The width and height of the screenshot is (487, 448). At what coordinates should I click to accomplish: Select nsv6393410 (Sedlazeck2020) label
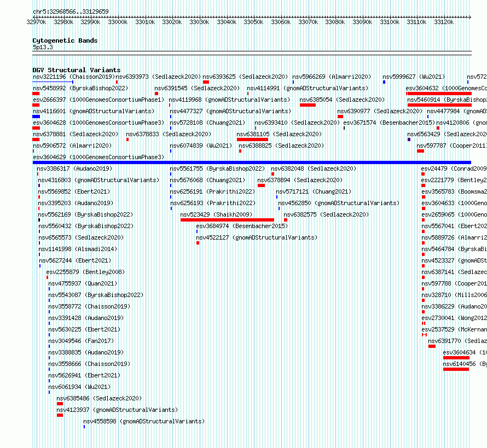[297, 123]
